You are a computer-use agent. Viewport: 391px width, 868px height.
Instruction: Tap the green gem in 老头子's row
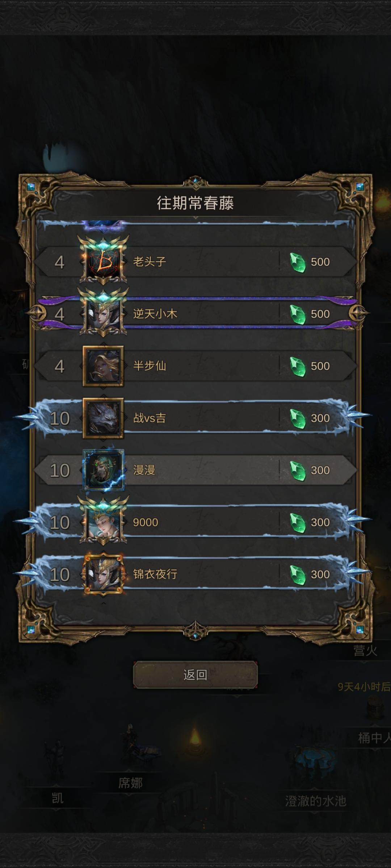pyautogui.click(x=298, y=262)
